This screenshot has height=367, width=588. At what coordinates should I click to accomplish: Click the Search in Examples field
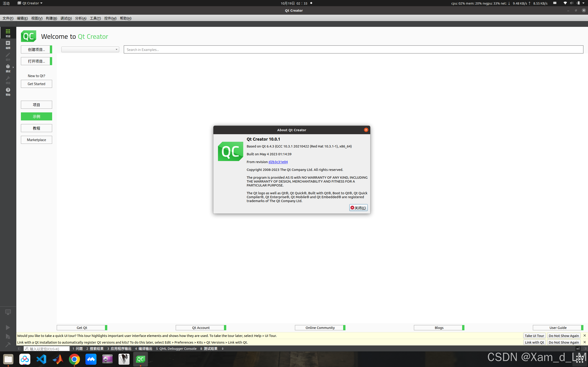pos(353,50)
